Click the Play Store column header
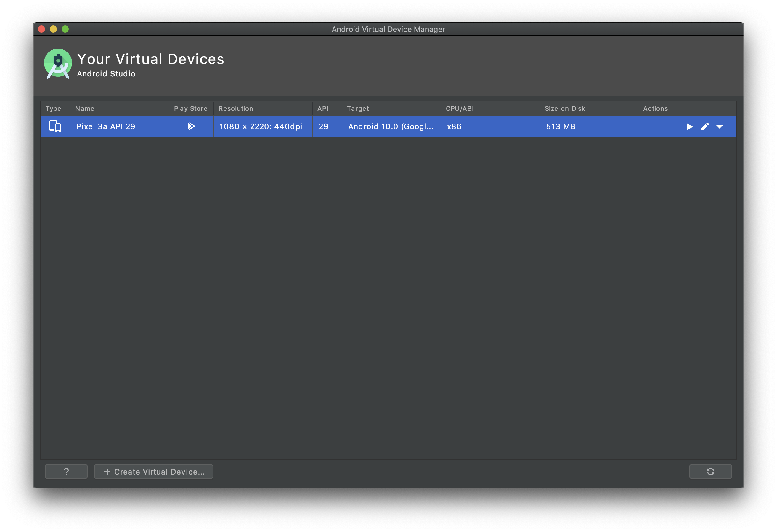The width and height of the screenshot is (777, 532). tap(191, 109)
